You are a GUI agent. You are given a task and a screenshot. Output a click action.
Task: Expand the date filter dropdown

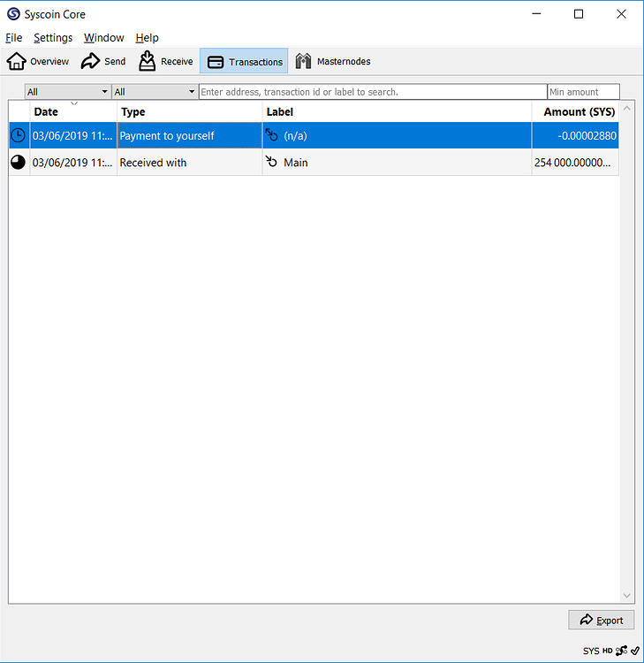pos(68,92)
